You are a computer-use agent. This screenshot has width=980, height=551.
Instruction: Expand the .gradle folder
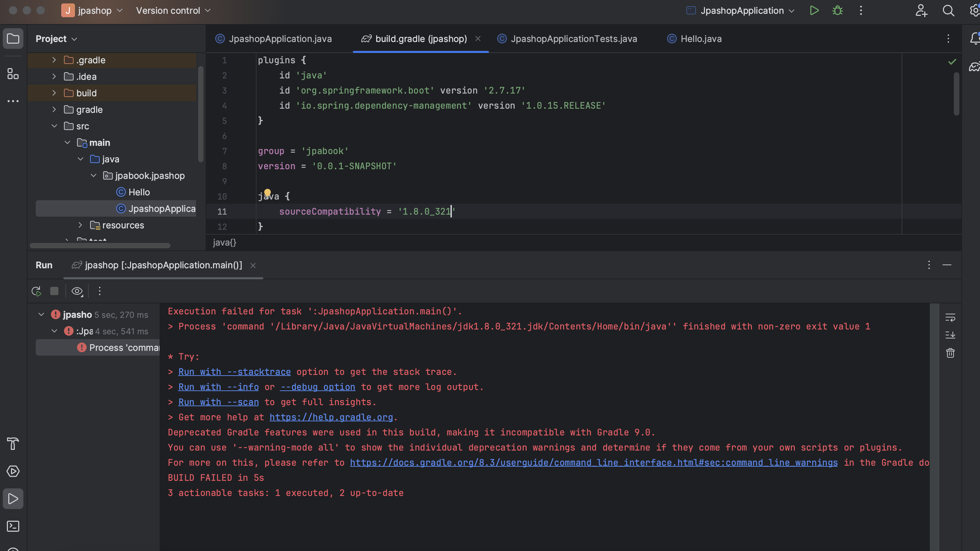(54, 60)
